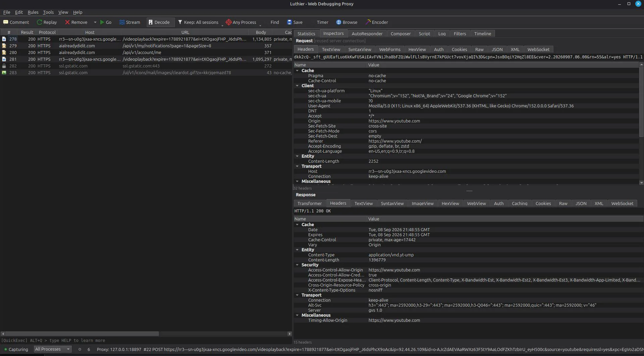
Task: Click the request headers vertical scrollbar
Action: pos(641,102)
